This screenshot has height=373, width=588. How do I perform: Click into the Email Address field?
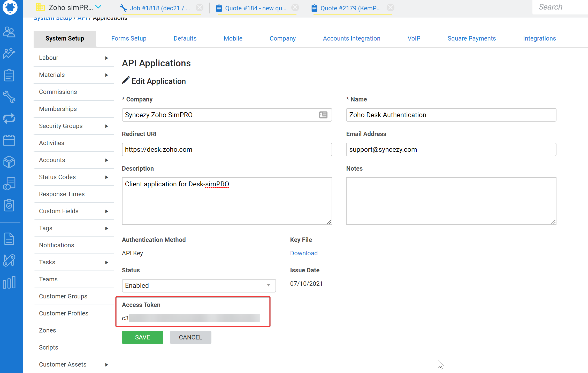click(451, 149)
